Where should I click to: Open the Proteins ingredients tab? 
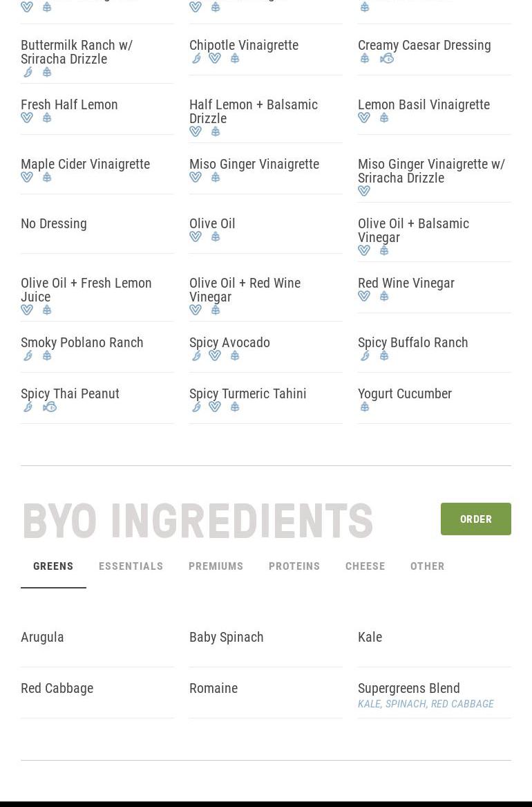coord(294,566)
